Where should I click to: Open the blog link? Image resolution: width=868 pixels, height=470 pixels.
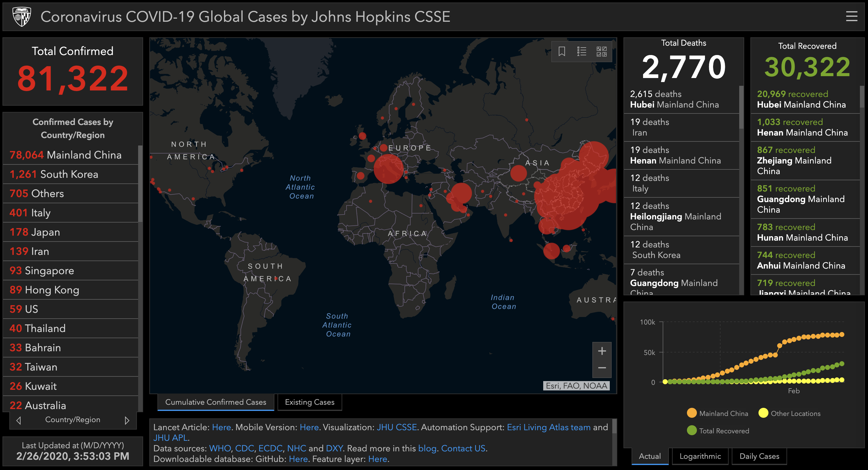(x=427, y=448)
